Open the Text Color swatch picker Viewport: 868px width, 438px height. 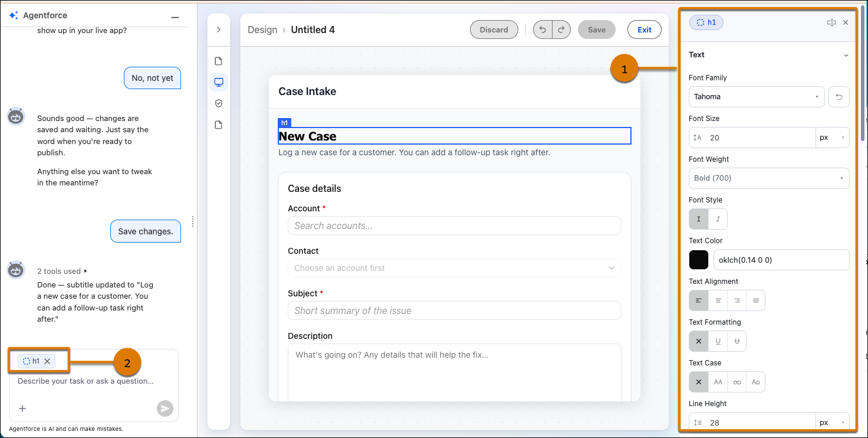(699, 260)
